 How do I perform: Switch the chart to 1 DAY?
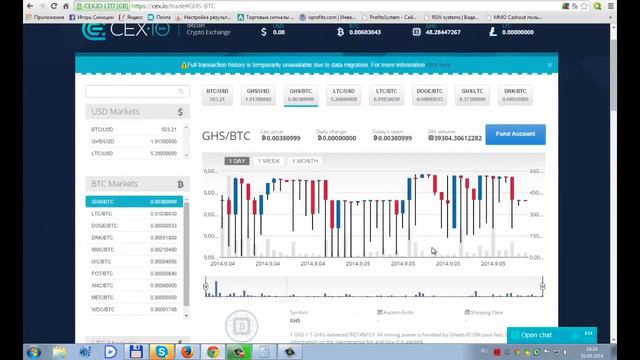pos(237,161)
